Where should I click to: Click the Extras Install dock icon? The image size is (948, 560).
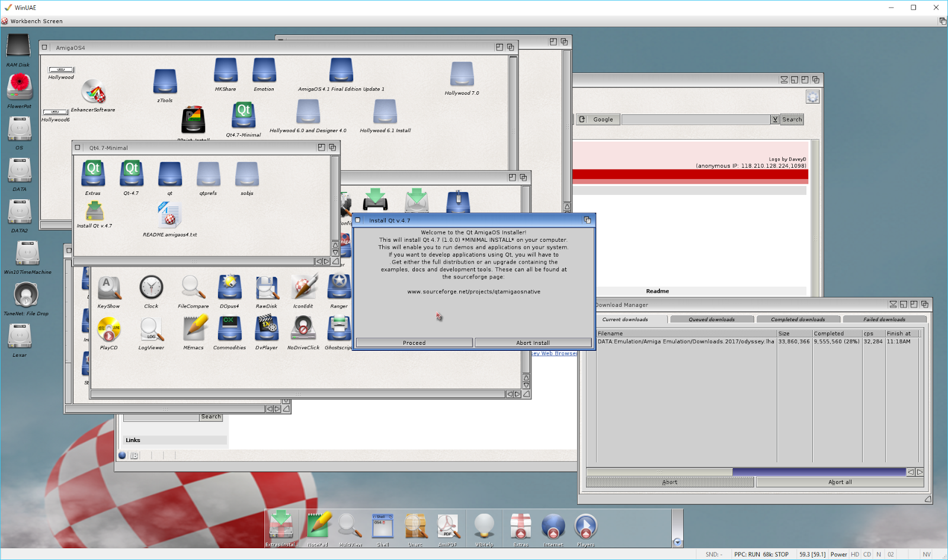[281, 527]
